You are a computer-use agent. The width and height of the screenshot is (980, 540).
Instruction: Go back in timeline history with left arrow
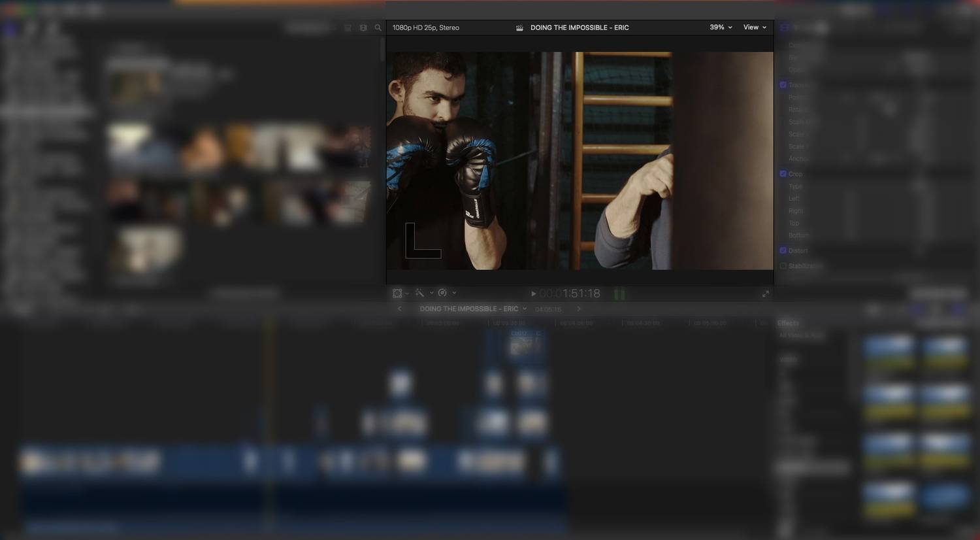[400, 309]
